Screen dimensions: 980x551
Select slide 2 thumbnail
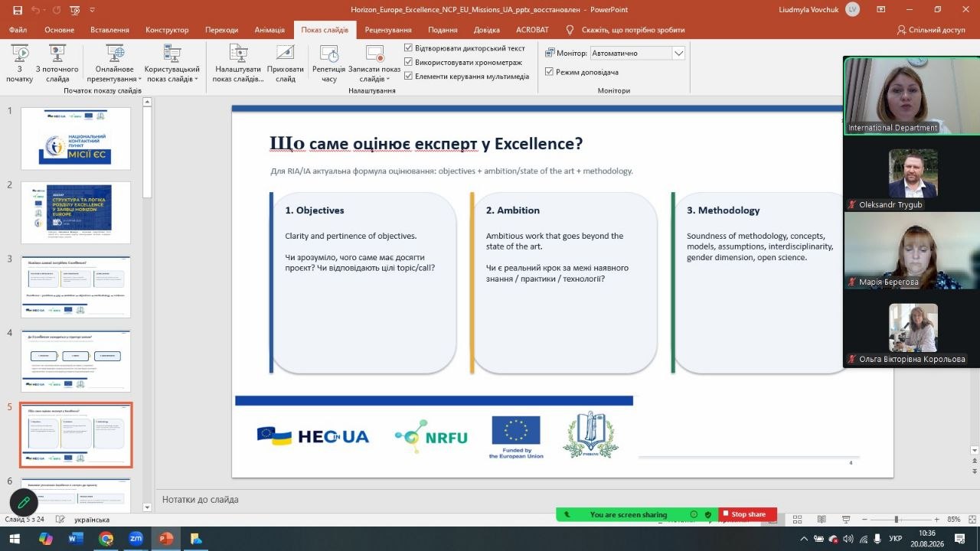76,213
